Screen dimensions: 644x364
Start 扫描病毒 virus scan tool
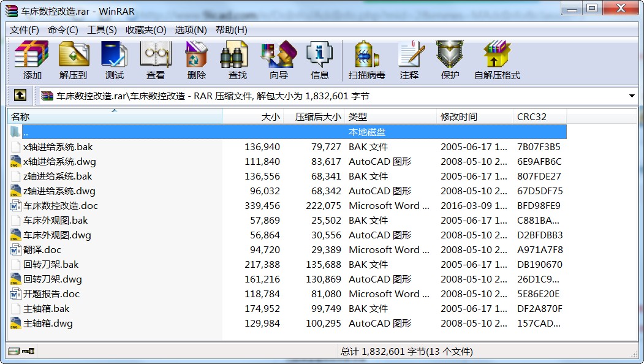[366, 60]
